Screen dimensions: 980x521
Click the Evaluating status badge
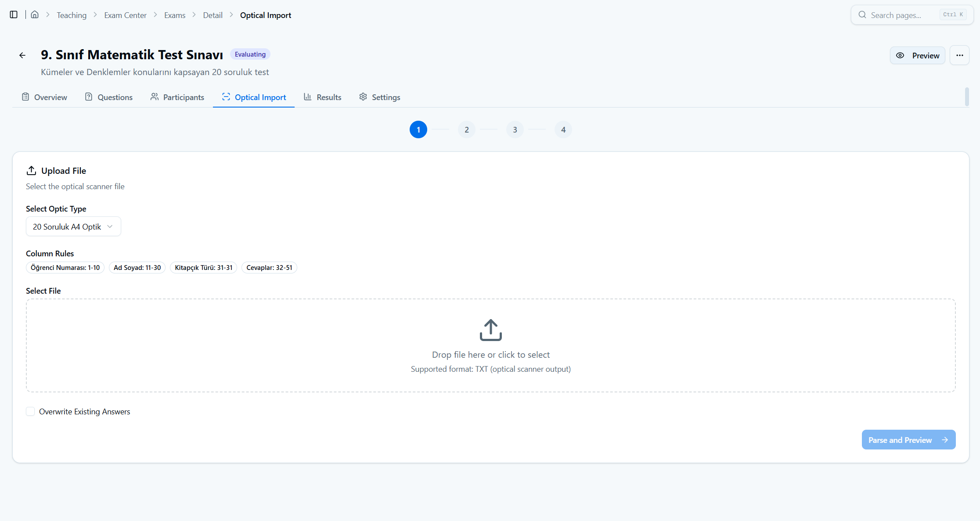pyautogui.click(x=250, y=54)
